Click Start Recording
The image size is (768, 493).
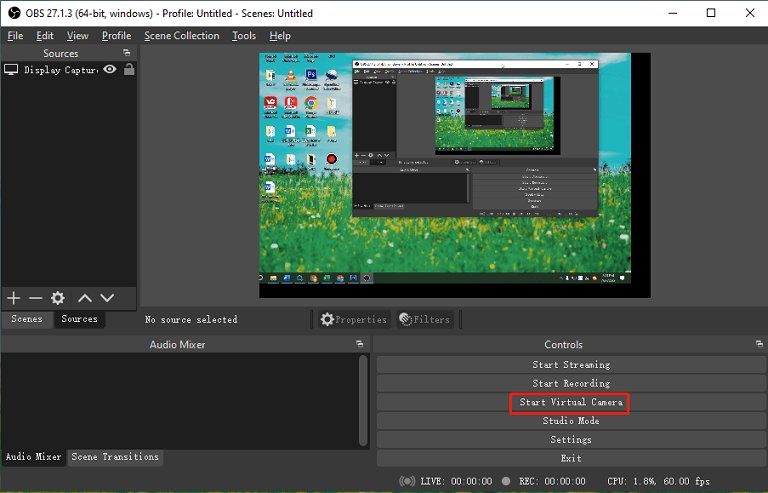571,383
